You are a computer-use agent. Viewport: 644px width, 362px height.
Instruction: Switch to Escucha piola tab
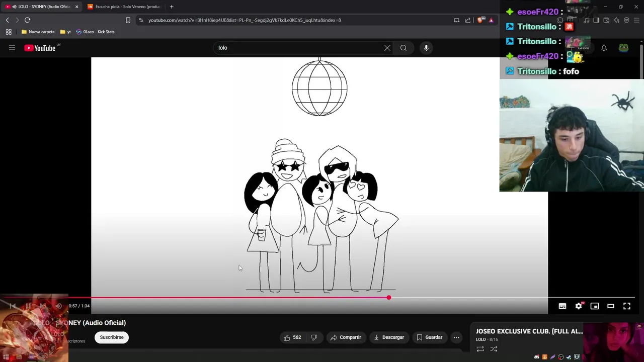click(124, 7)
